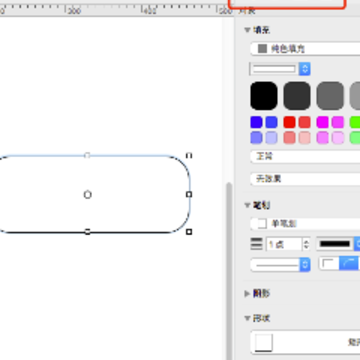Open the 单笔划 stroke type dropdown

305,224
